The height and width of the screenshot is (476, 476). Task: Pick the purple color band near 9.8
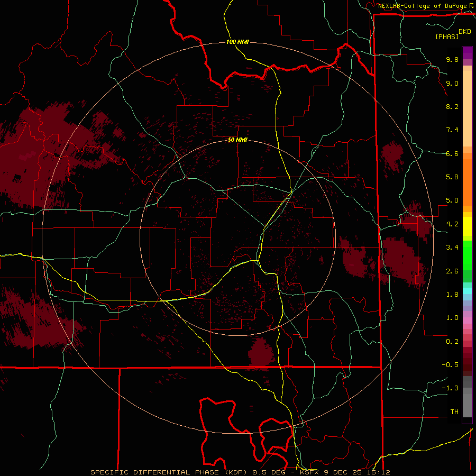coord(467,53)
